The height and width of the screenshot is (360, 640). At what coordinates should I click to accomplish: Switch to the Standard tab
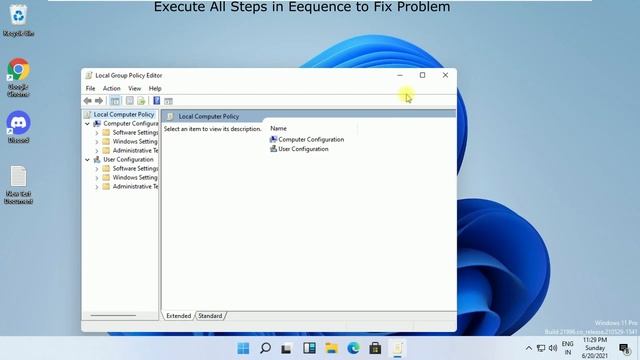tap(210, 316)
